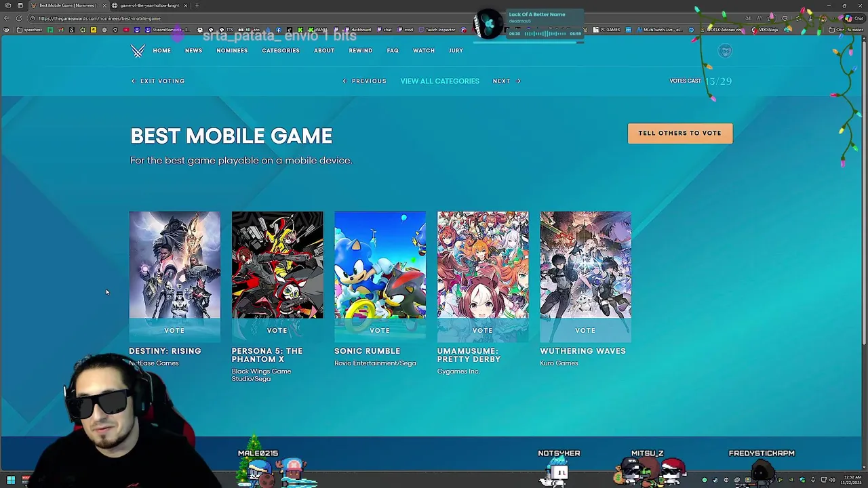868x488 pixels.
Task: Open the user profile avatar icon
Action: click(725, 51)
